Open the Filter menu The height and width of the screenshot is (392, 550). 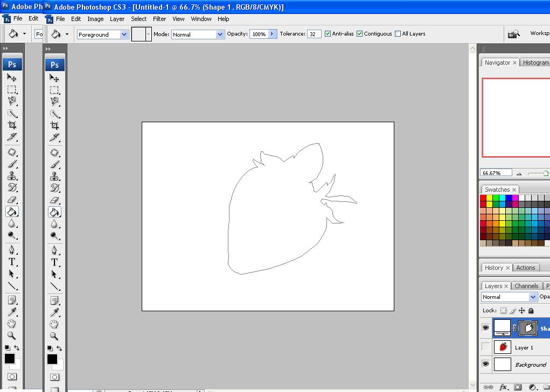click(x=159, y=19)
